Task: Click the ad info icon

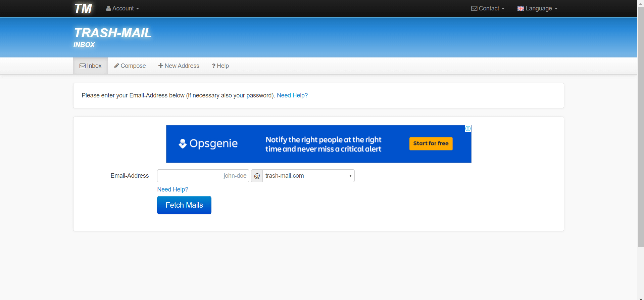Action: tap(468, 128)
